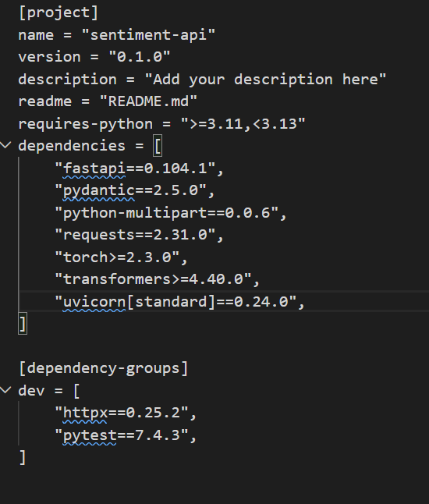The height and width of the screenshot is (504, 429).
Task: Click the python-multipart dependency line
Action: point(171,213)
